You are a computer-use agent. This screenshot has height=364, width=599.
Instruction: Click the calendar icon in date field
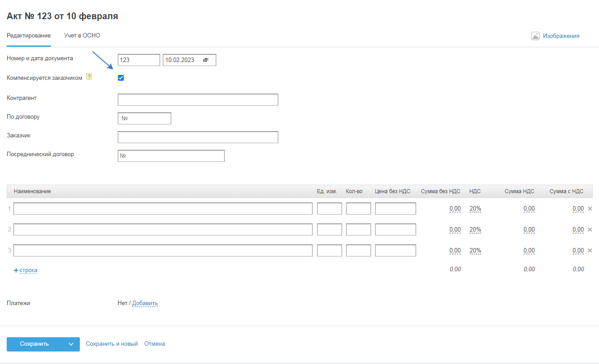(x=206, y=60)
